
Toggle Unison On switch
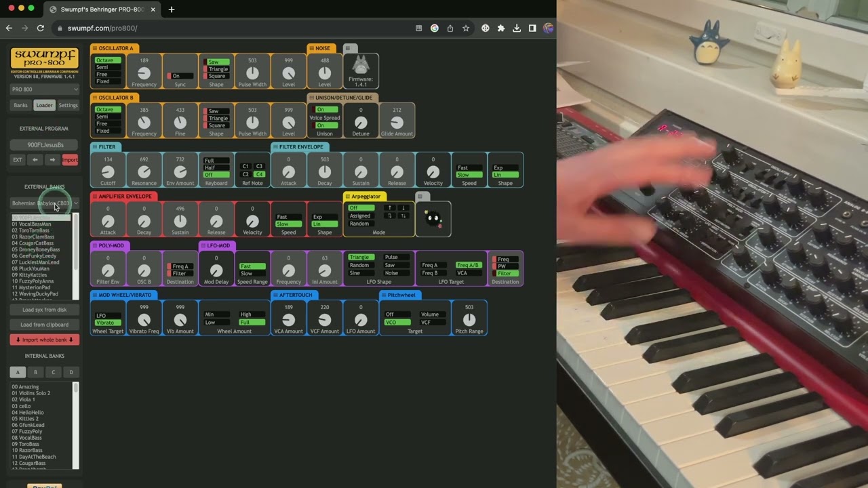click(325, 125)
